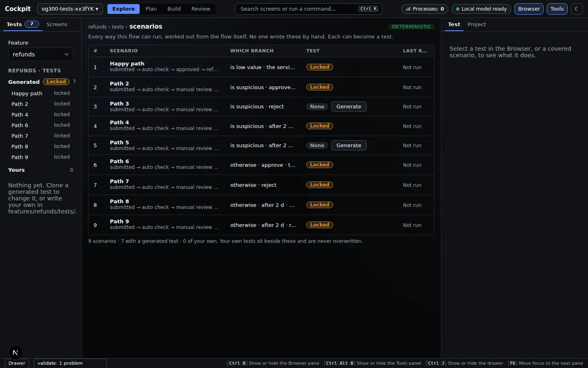Select Happy path in sidebar list
The height and width of the screenshot is (368, 588).
pyautogui.click(x=40, y=93)
